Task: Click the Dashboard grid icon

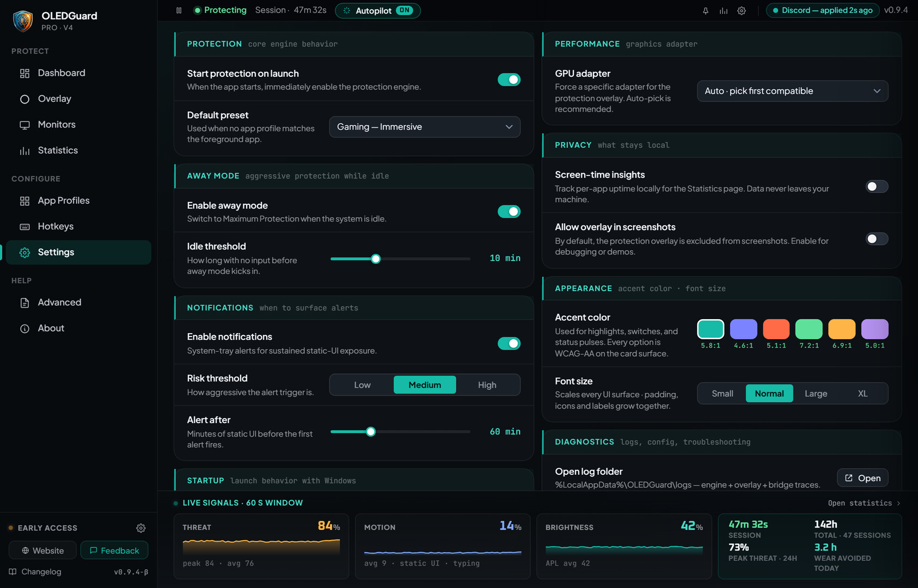Action: (x=25, y=73)
